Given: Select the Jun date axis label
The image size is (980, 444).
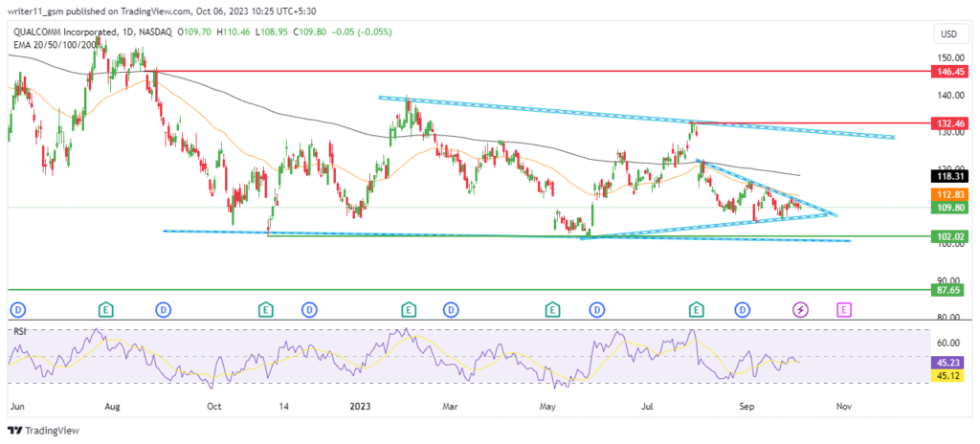Looking at the screenshot, I should 16,407.
